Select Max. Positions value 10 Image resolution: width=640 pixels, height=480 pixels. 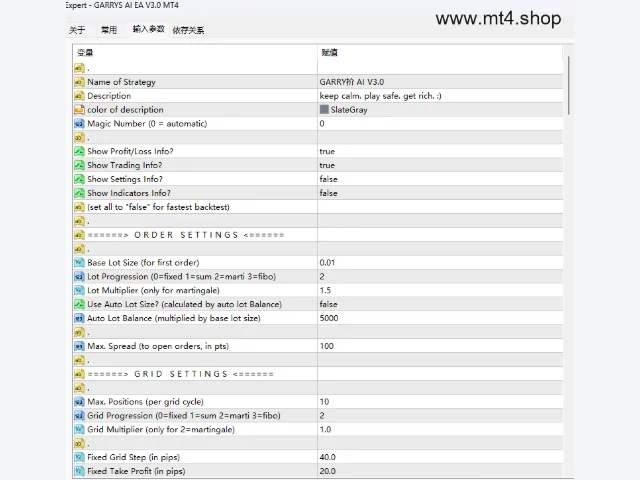[324, 402]
